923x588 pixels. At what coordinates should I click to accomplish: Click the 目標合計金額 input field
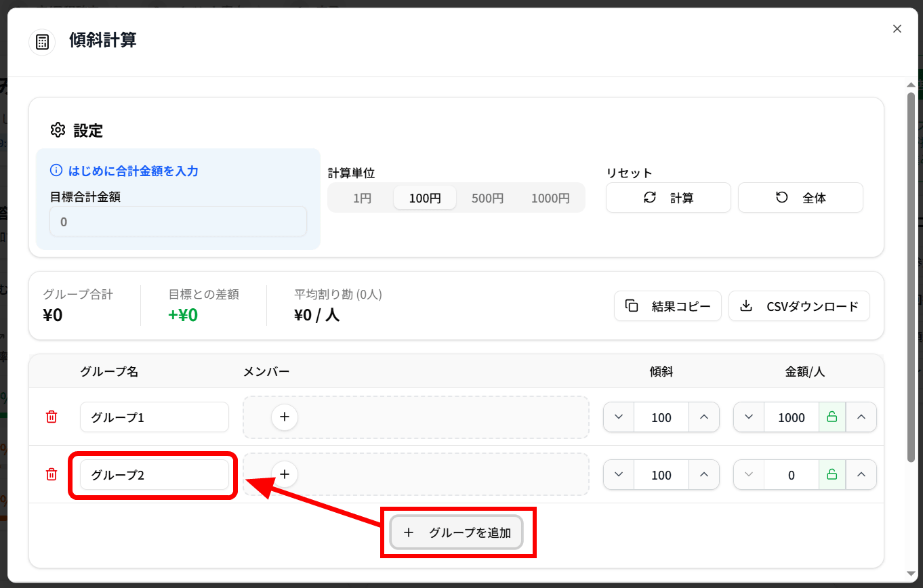[178, 222]
